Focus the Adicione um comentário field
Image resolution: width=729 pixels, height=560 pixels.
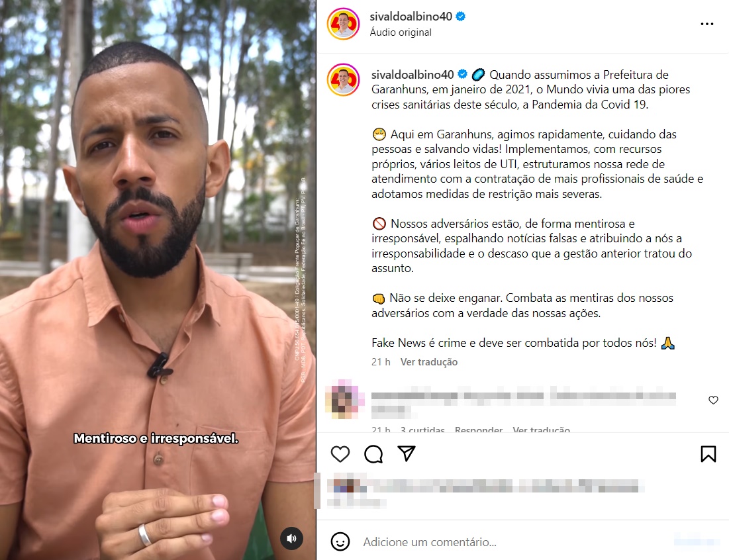point(511,542)
